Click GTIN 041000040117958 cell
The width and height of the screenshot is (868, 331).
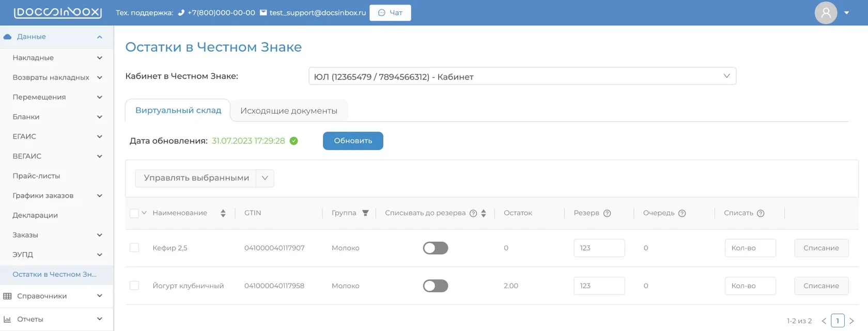pos(274,286)
